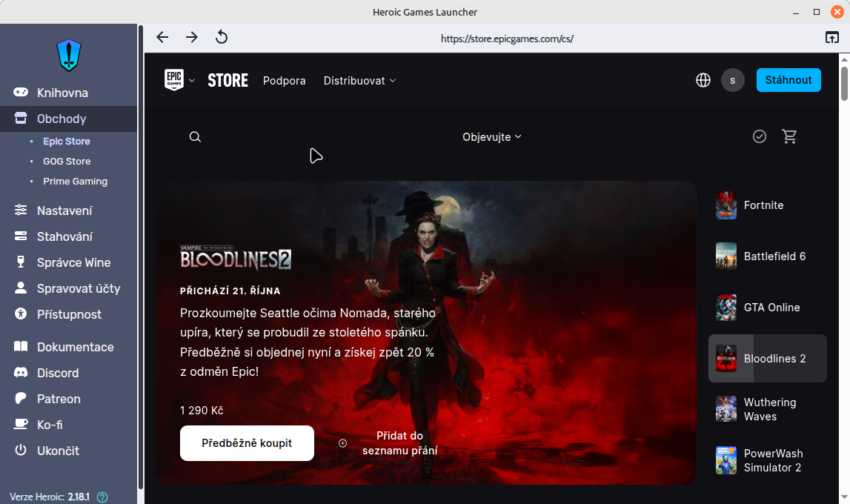Open the Objevujte dropdown
The image size is (850, 504).
pyautogui.click(x=492, y=136)
